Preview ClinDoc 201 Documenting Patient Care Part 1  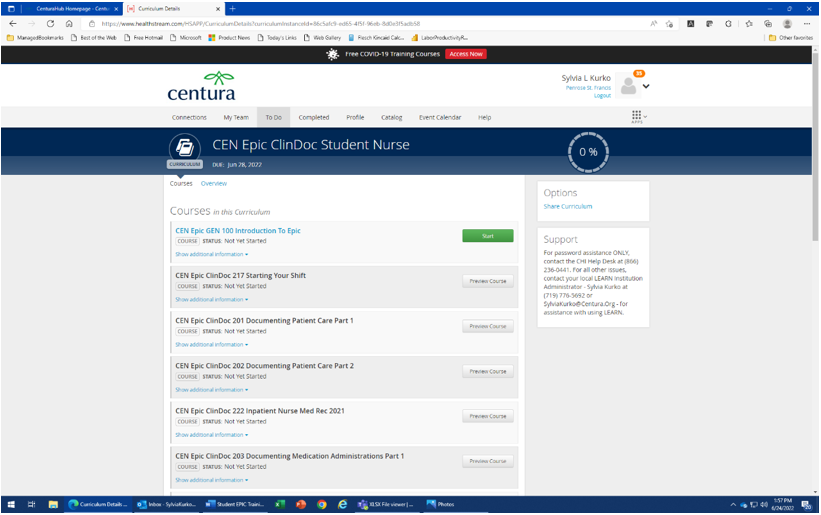[487, 326]
